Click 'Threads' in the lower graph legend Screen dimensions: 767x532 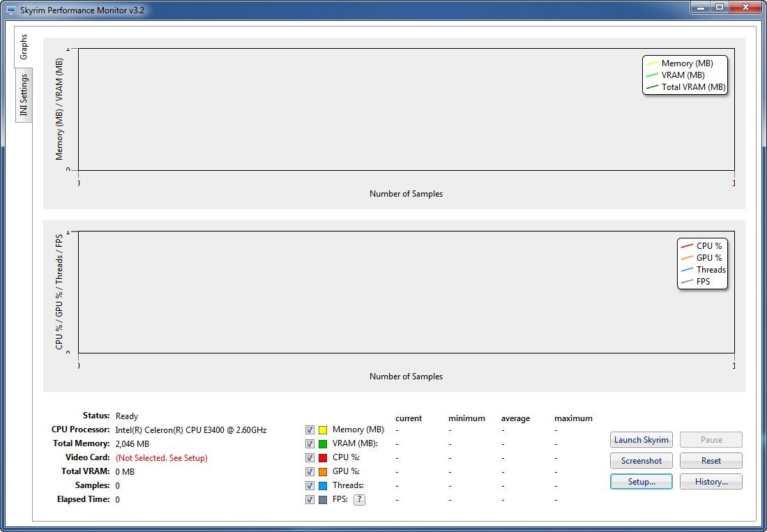click(x=711, y=269)
